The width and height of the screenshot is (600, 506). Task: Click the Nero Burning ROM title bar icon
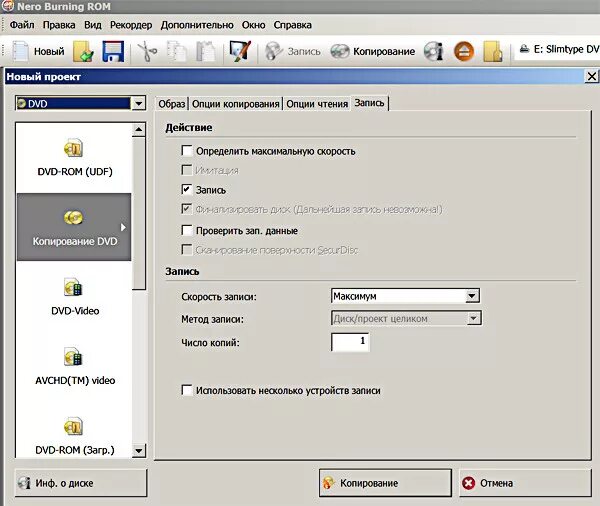click(x=7, y=6)
